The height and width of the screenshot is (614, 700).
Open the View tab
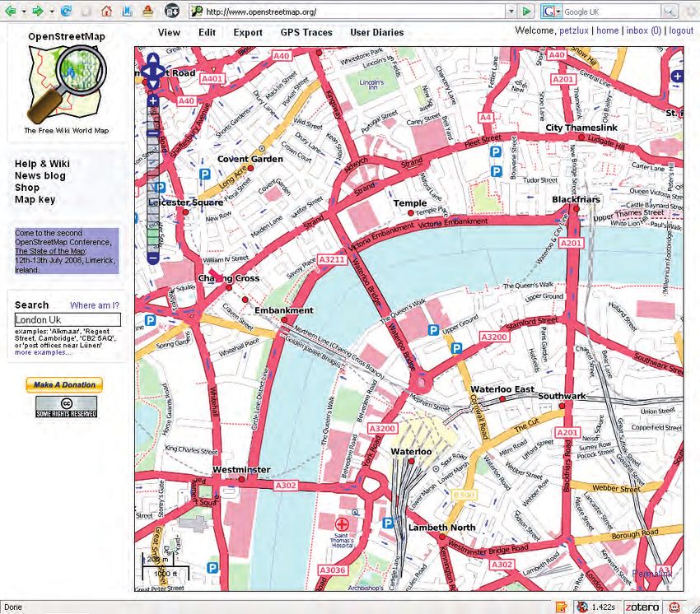[x=169, y=33]
